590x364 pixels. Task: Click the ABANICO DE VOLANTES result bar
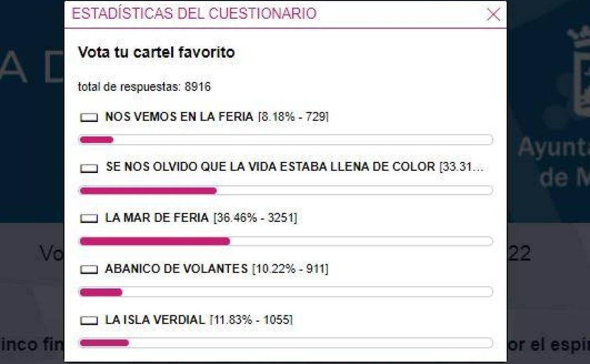click(x=286, y=292)
